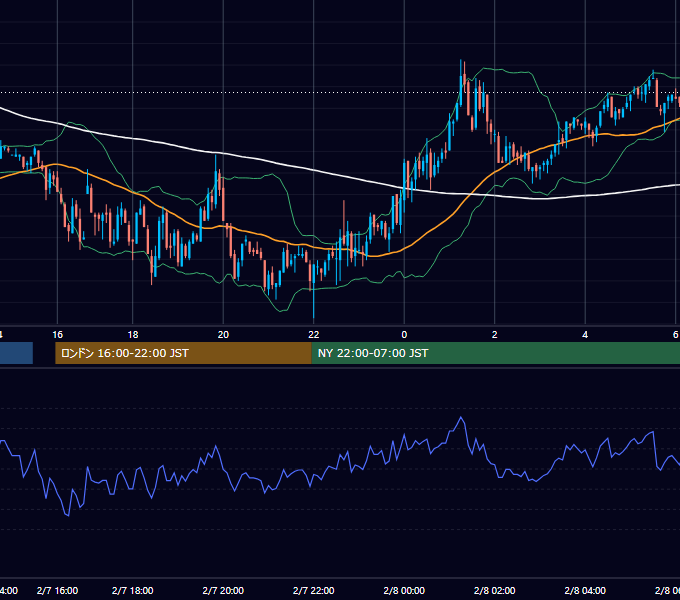
Task: Click the '2/7 20:00' date label
Action: click(223, 590)
